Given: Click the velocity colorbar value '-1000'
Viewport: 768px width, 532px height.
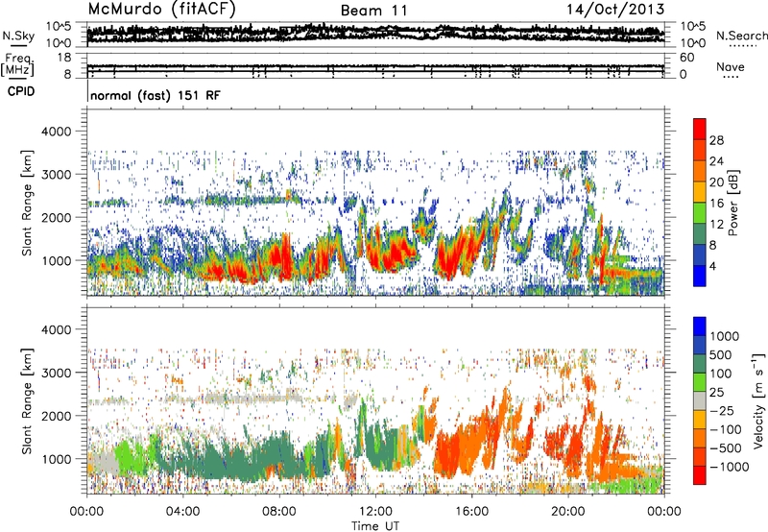Looking at the screenshot, I should tap(730, 467).
